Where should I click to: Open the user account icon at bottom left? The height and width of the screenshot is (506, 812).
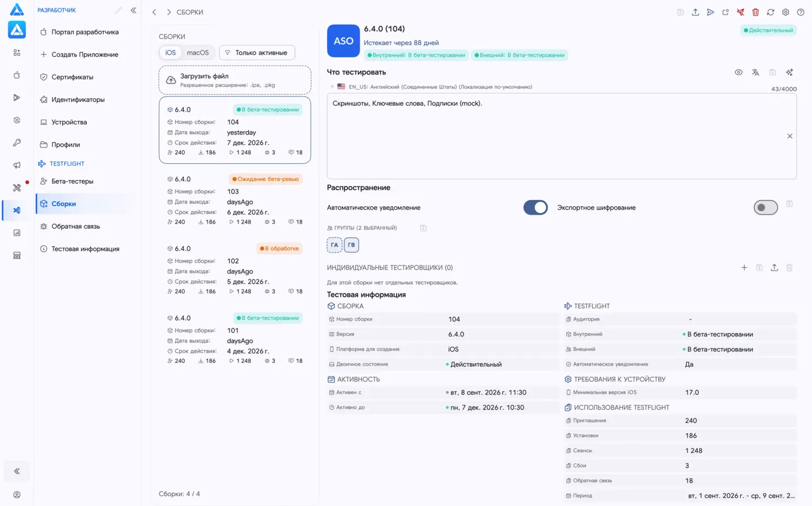click(x=17, y=495)
